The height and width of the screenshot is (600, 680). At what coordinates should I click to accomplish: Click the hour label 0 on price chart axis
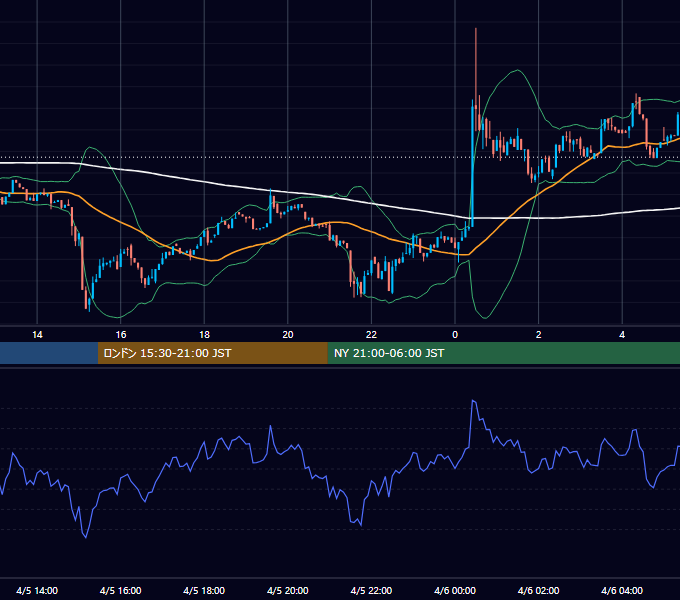(455, 335)
